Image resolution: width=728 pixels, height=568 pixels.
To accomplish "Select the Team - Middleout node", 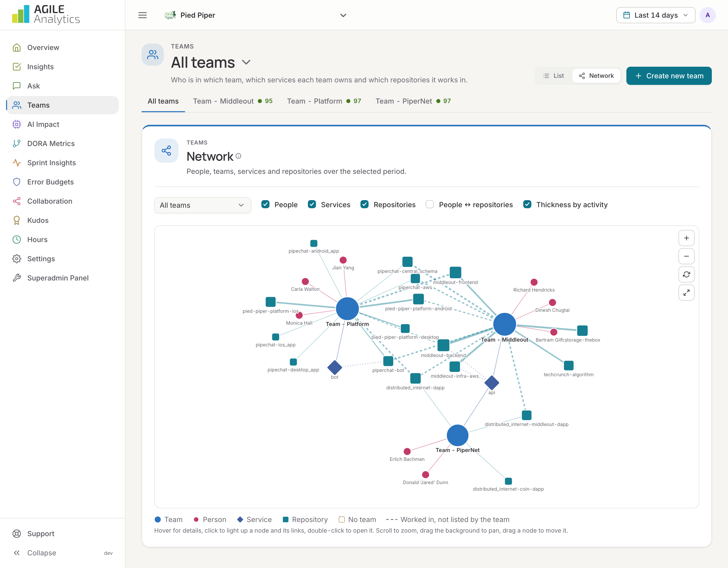I will 504,324.
